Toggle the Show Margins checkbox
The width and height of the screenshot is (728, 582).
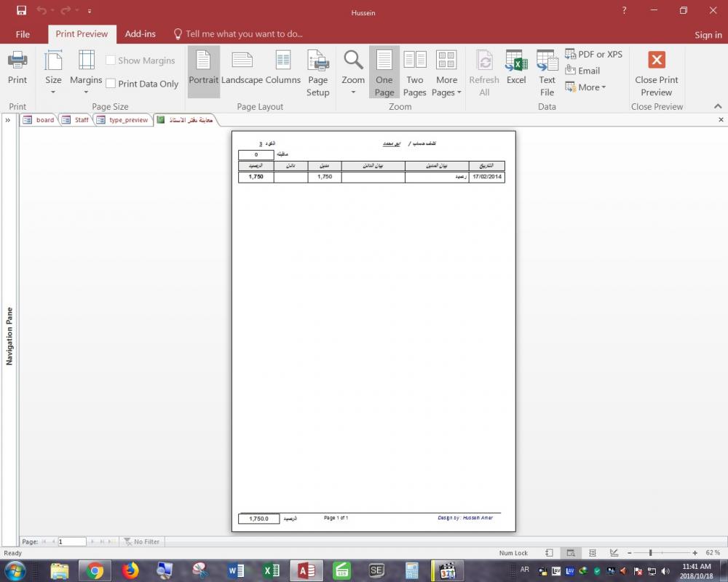[x=111, y=61]
